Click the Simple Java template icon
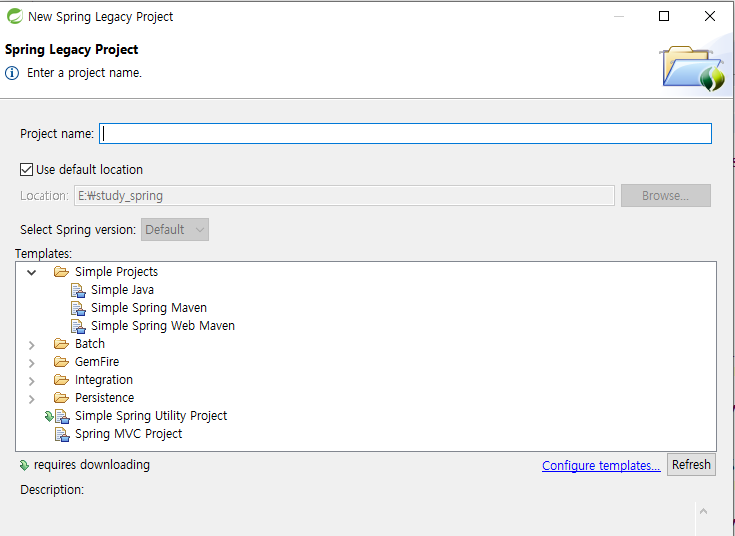Screen dimensions: 735x536 [78, 290]
